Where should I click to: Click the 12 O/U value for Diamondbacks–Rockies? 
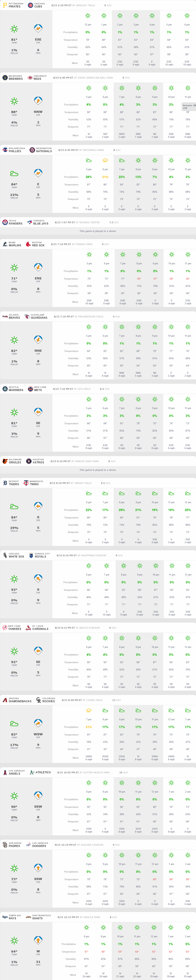pos(116,700)
